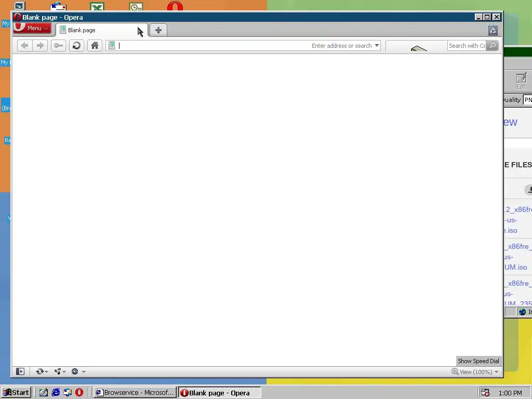Click the Opera Turbo icon
This screenshot has width=532, height=399.
pos(75,371)
